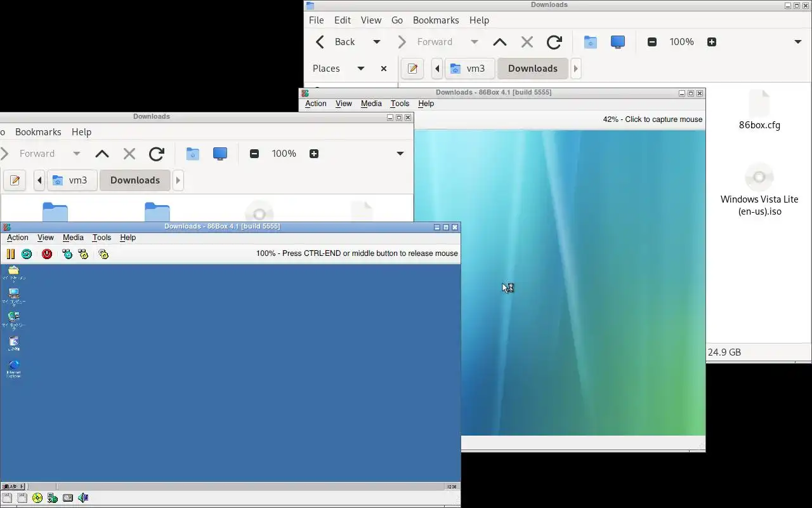Screen dimensions: 812x508
Task: Click Stop loading X in top-right Downloads toolbar
Action: pos(527,42)
